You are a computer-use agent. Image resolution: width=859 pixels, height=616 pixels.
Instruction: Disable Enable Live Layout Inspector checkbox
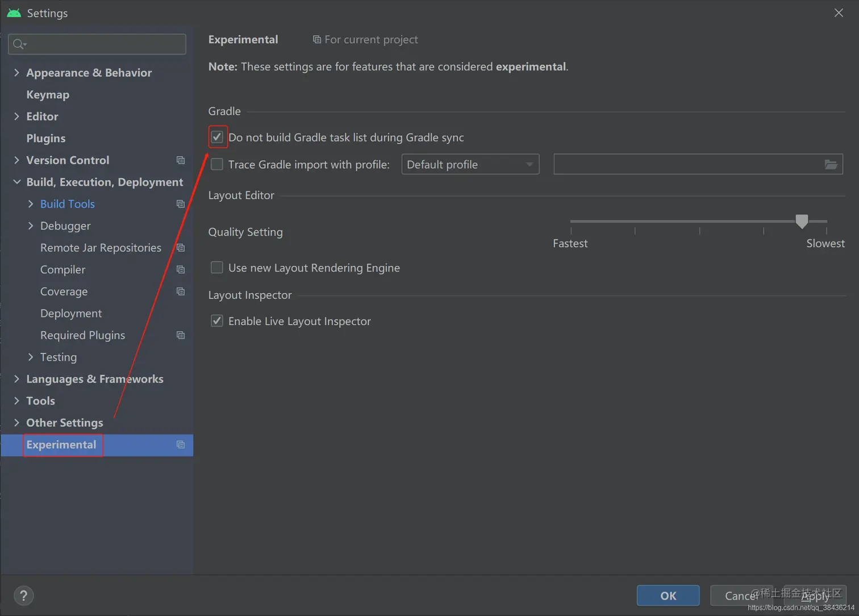pyautogui.click(x=217, y=321)
